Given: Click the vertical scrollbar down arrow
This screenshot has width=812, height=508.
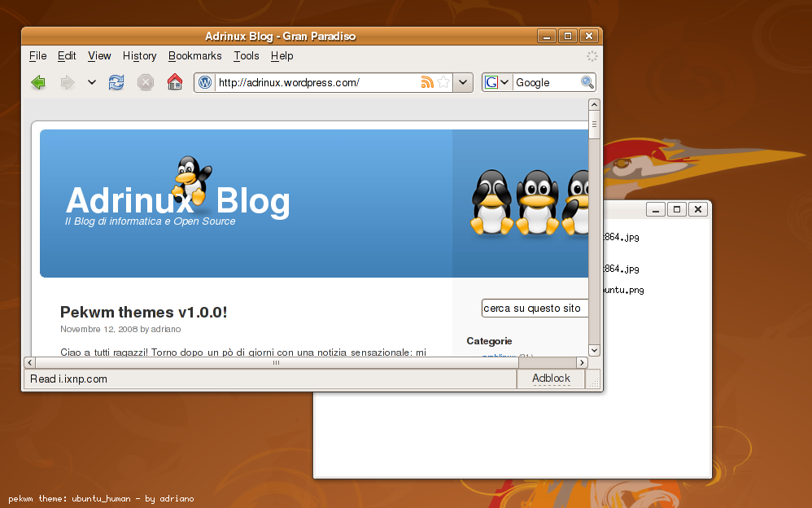Looking at the screenshot, I should tap(594, 350).
